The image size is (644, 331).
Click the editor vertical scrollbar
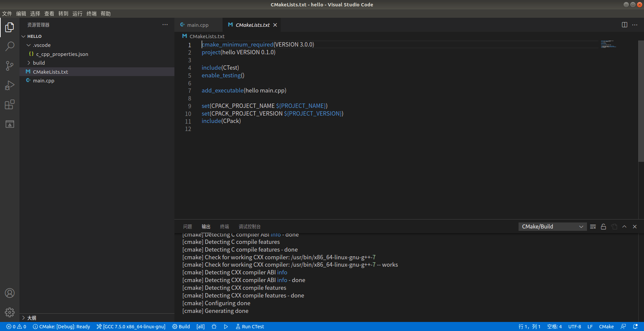pos(641,102)
